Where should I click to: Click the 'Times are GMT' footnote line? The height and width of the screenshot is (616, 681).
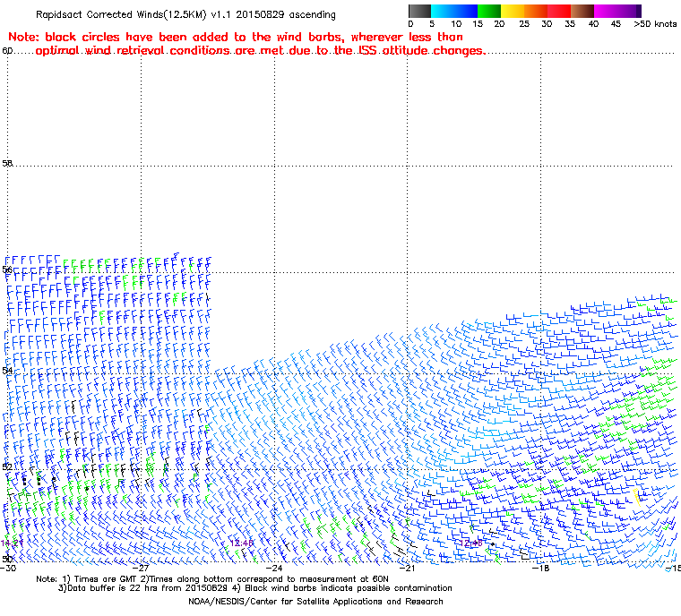pos(212,579)
